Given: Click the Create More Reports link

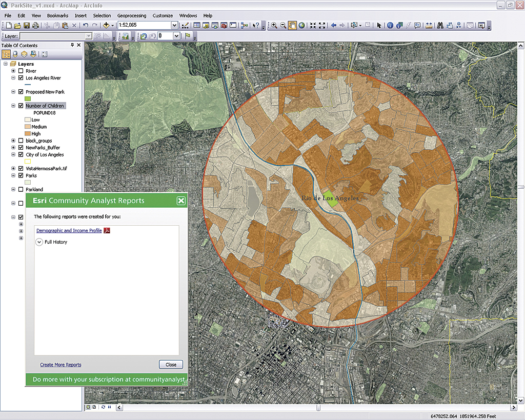Looking at the screenshot, I should [x=60, y=365].
